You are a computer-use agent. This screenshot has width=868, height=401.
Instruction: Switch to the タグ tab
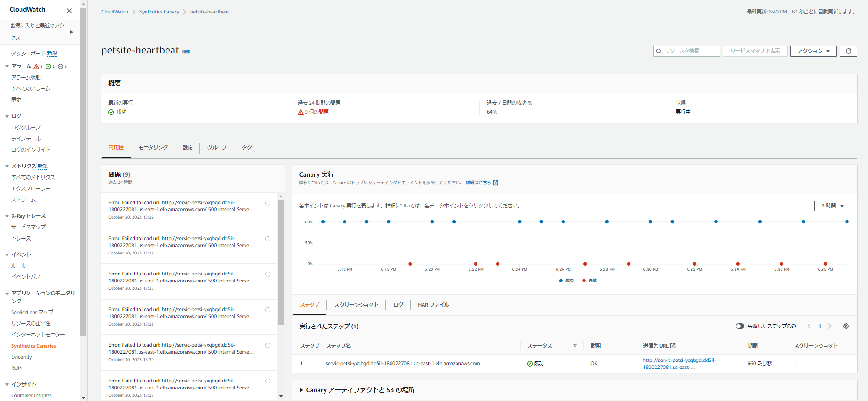pos(247,147)
